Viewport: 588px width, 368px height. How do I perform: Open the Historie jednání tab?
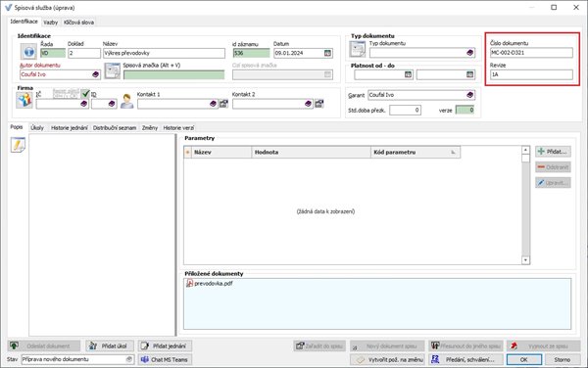(x=69, y=127)
